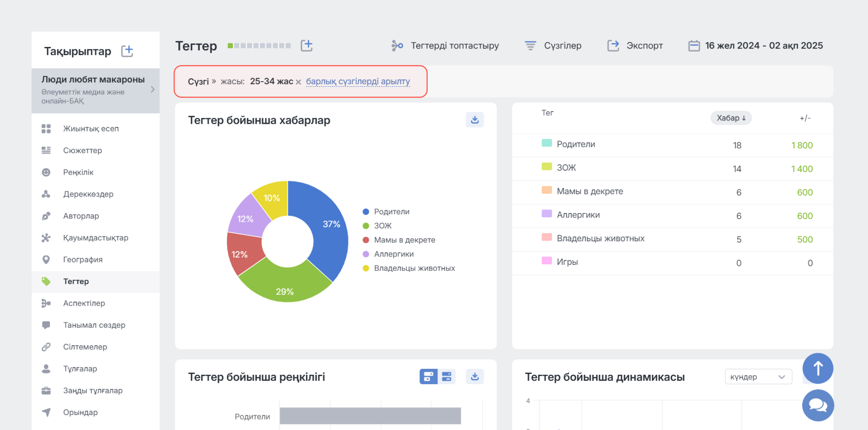The image size is (868, 430).
Task: Click the Танымал сөздер speech icon
Action: tap(46, 325)
